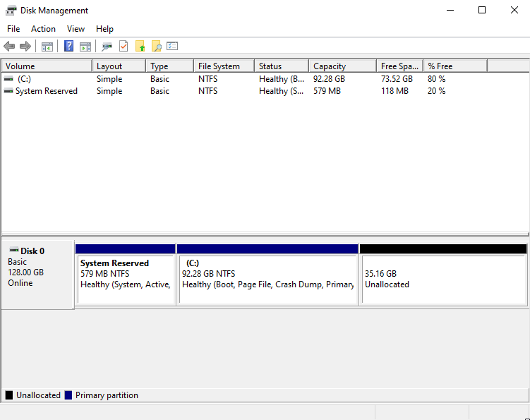Select the System Reserved partition block
This screenshot has width=530, height=420.
click(x=126, y=275)
